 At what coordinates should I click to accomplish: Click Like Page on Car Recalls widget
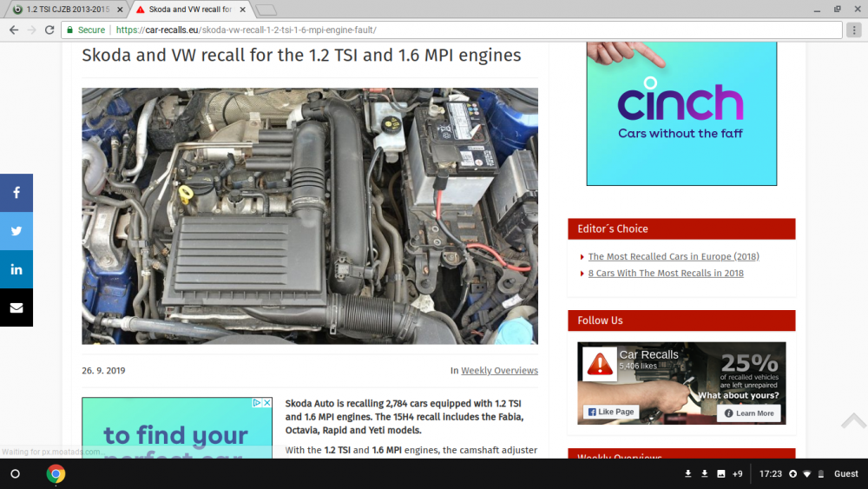click(610, 412)
